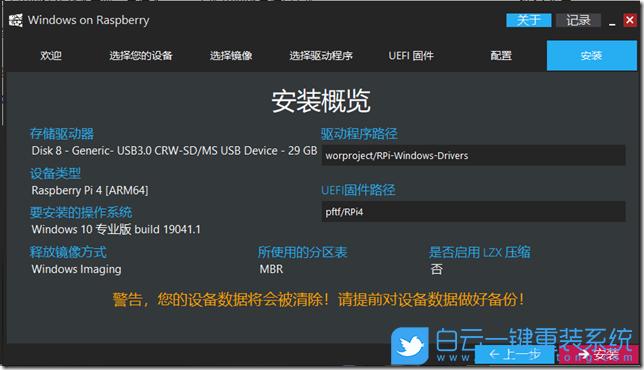Viewport: 644px width, 370px height.
Task: Switch to the 欢迎 tab
Action: 51,55
